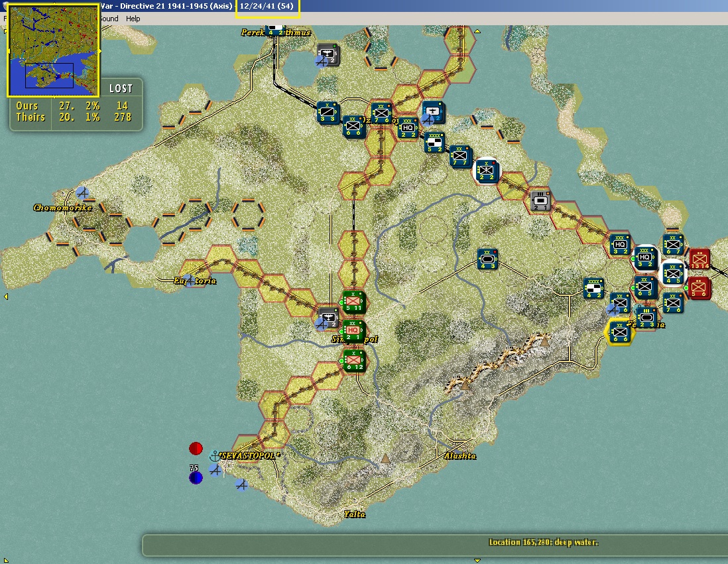
Task: Select the green 5-11 unit
Action: [x=353, y=301]
